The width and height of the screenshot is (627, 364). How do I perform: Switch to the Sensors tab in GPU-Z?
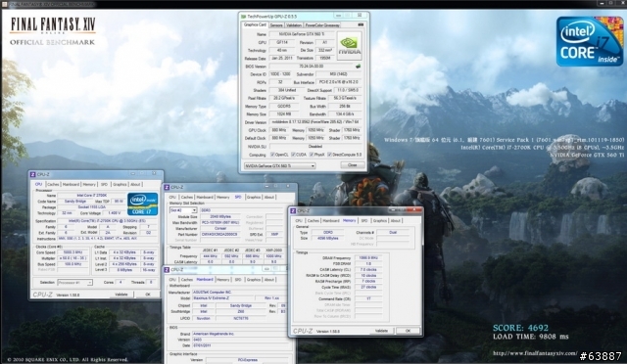click(276, 24)
